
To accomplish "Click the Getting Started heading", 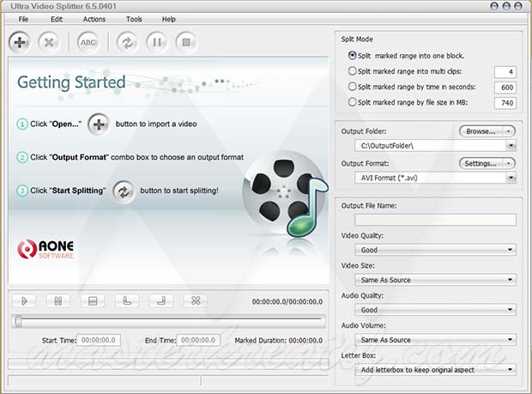I will (71, 82).
